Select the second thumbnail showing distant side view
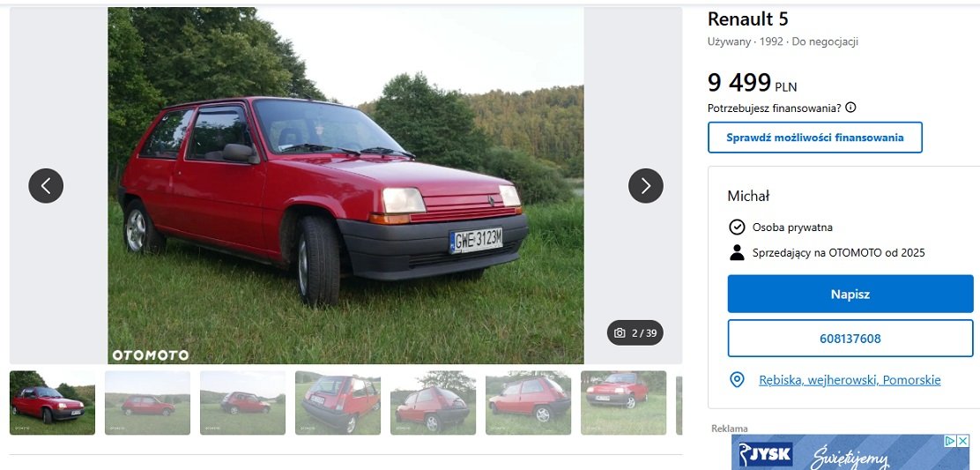This screenshot has width=980, height=470. pyautogui.click(x=147, y=402)
